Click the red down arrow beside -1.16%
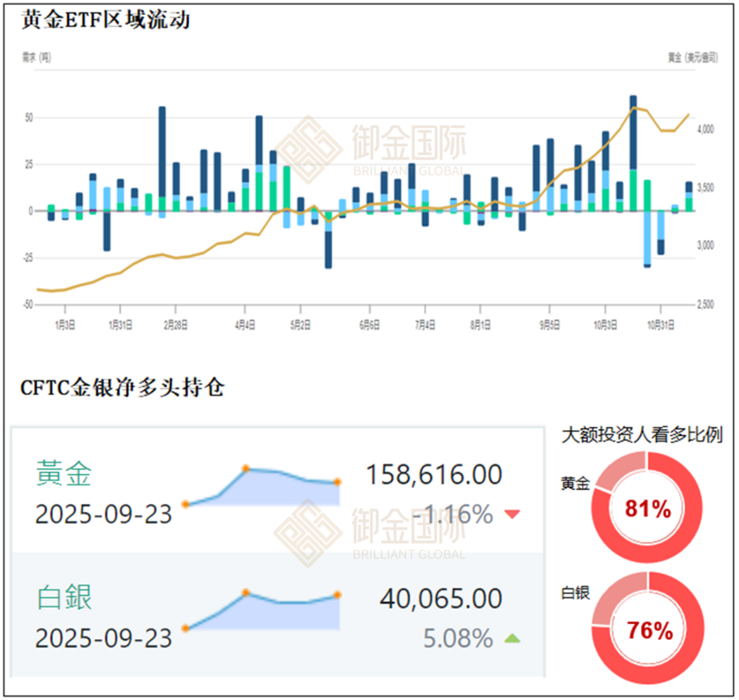Screen dimensions: 739x700 [512, 514]
